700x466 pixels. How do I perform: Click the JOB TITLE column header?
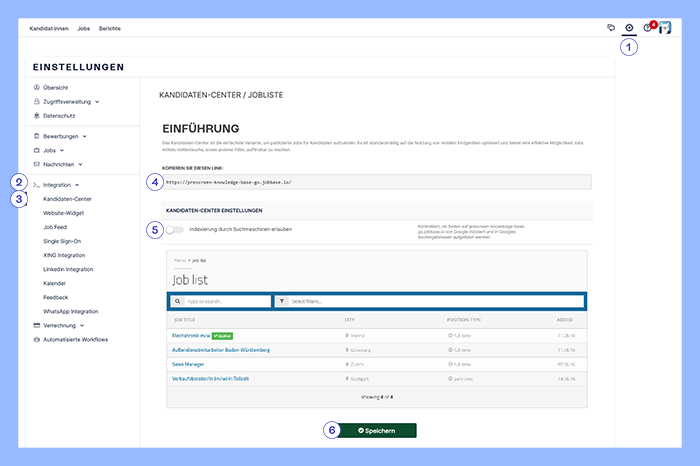[x=184, y=320]
